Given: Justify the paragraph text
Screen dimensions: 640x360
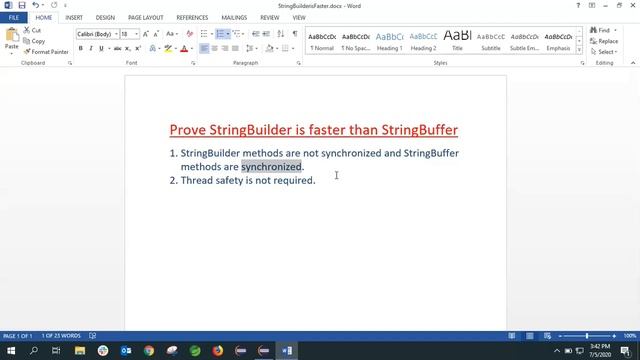Looking at the screenshot, I should click(235, 49).
